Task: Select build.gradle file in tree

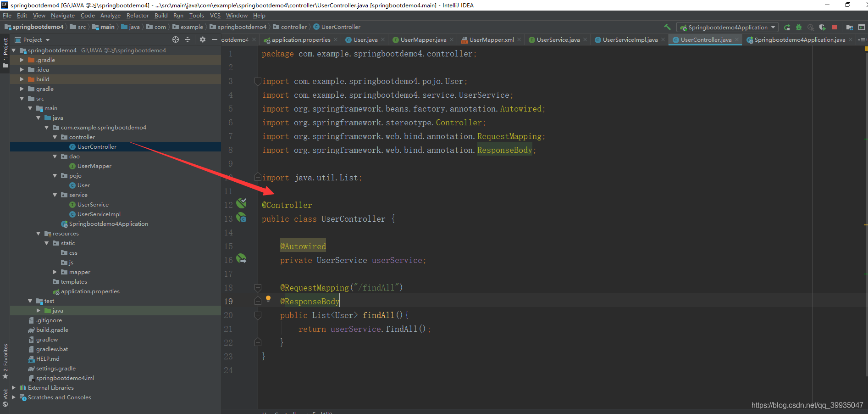Action: coord(52,330)
